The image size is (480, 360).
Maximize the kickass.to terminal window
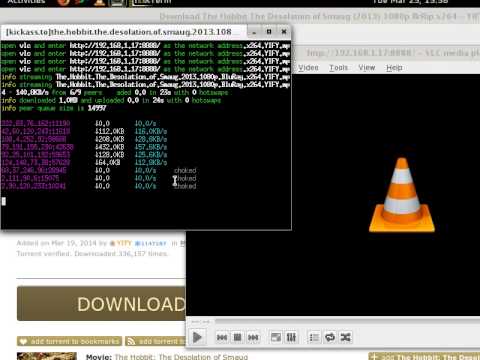click(x=269, y=32)
